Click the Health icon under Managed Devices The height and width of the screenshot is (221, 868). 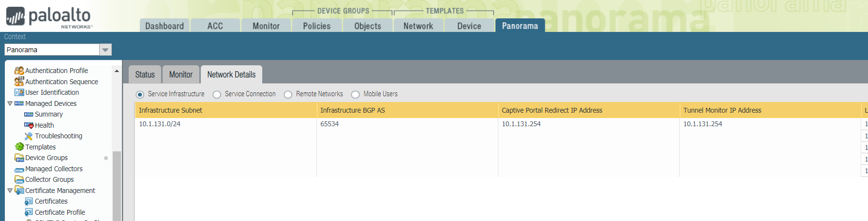[29, 125]
